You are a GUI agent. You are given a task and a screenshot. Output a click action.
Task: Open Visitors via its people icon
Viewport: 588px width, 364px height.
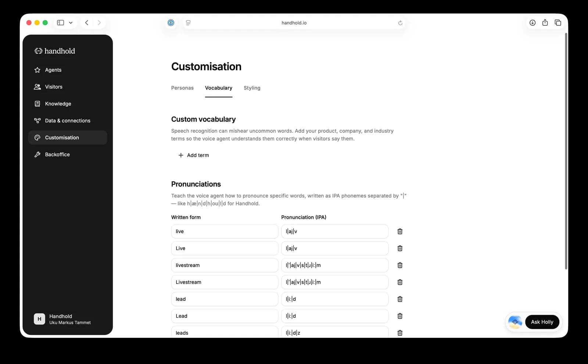[x=37, y=87]
